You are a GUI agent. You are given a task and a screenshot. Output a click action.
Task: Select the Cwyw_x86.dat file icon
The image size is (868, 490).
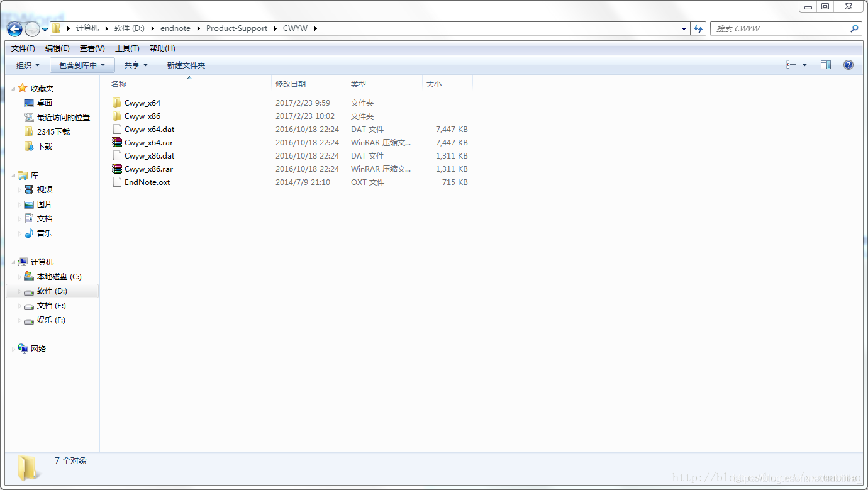(x=116, y=155)
